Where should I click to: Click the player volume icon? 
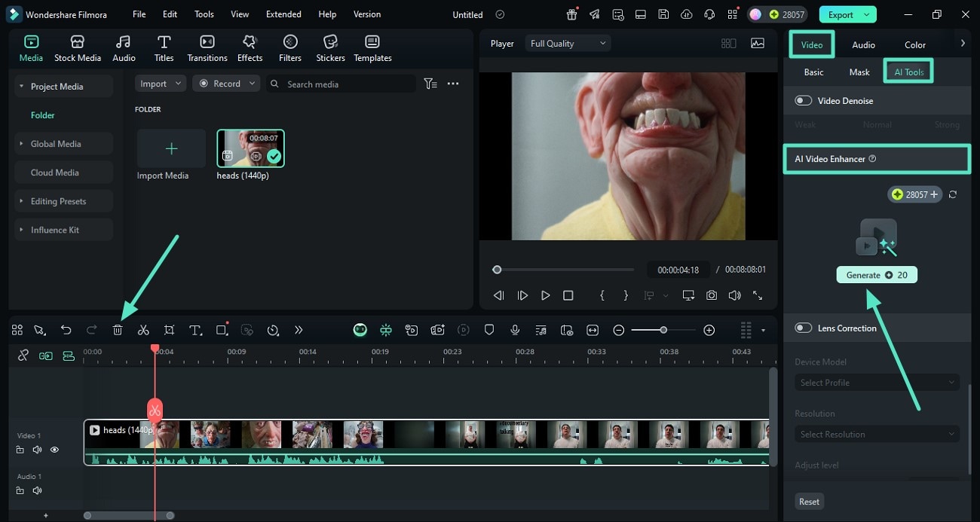pyautogui.click(x=734, y=296)
